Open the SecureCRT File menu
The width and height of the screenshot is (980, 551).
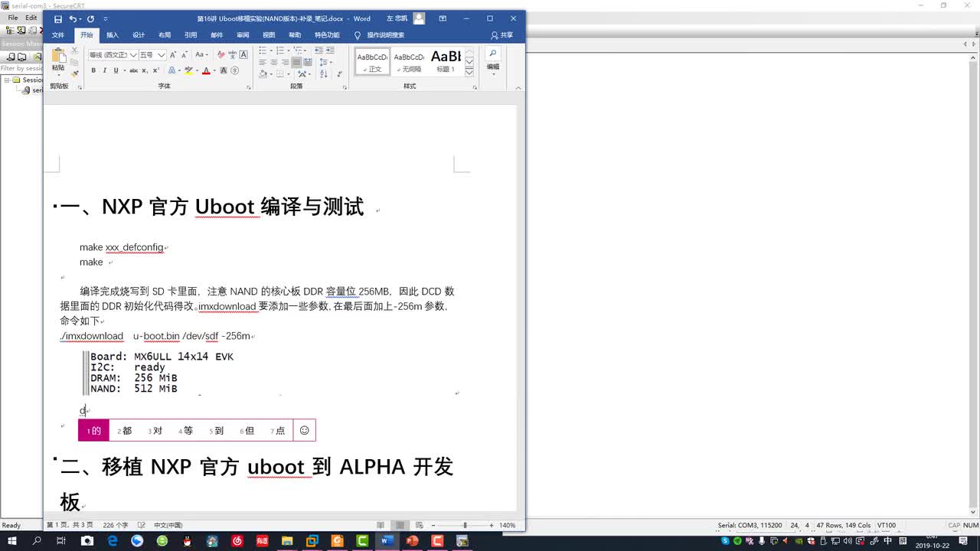13,18
